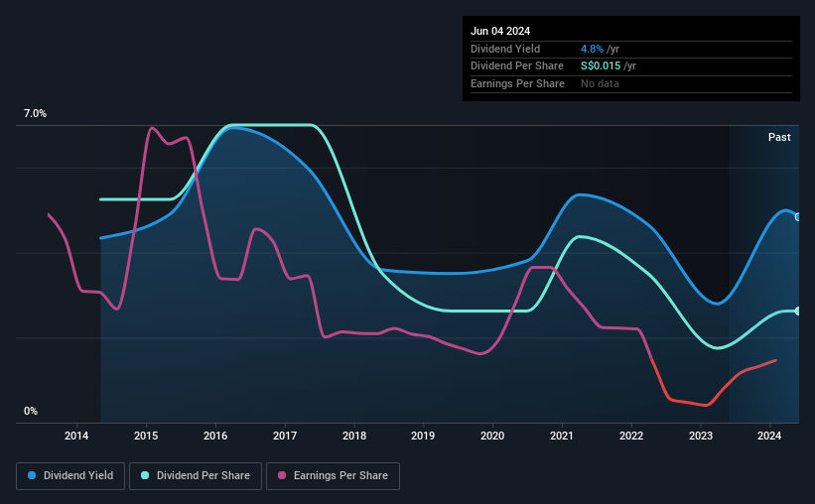815x504 pixels.
Task: Click the 2015 x-axis label
Action: pos(146,436)
